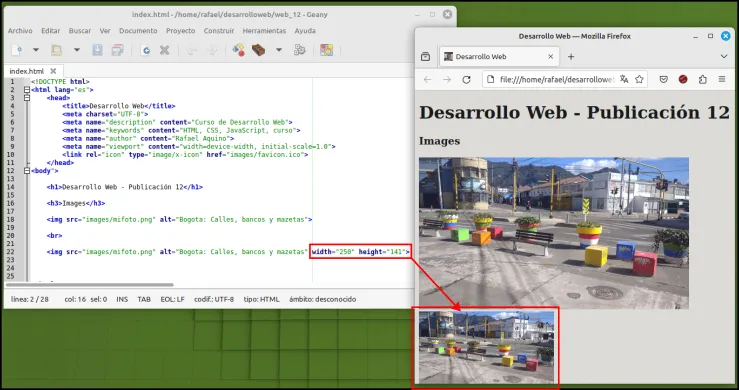Open Firefox extensions puzzle icon
739x390 pixels.
(703, 80)
